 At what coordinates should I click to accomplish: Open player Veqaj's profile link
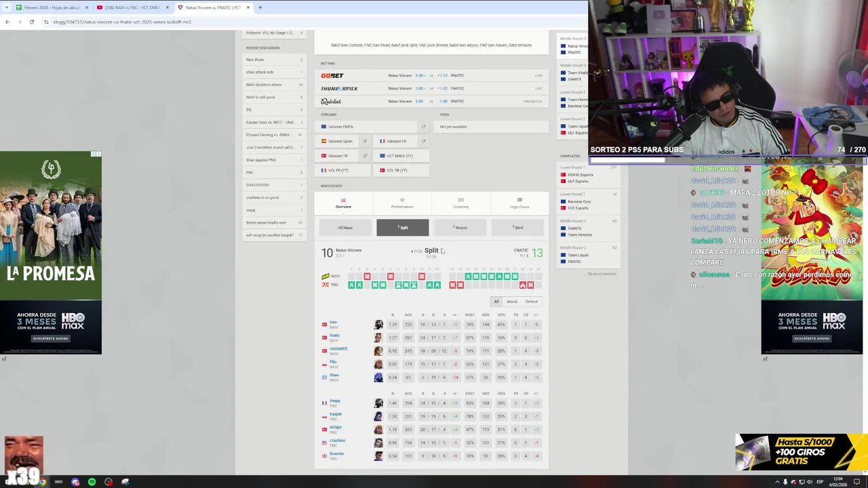(x=334, y=403)
